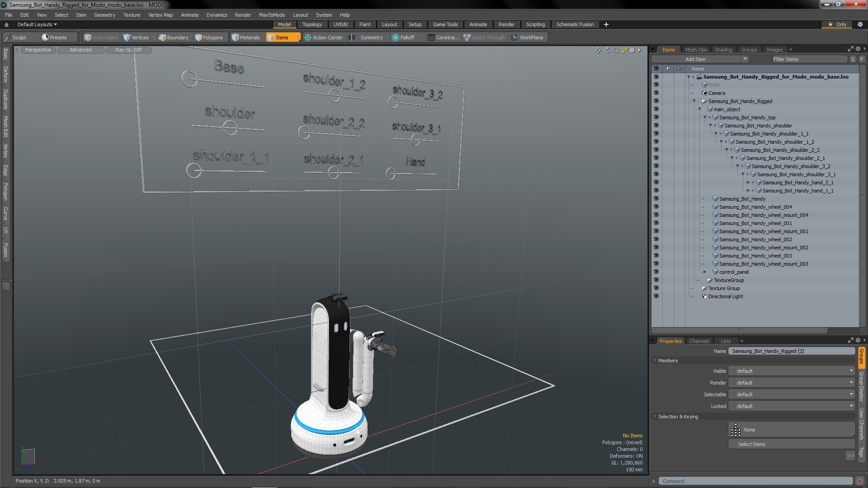
Task: Toggle Only favorites star option
Action: pyautogui.click(x=837, y=24)
